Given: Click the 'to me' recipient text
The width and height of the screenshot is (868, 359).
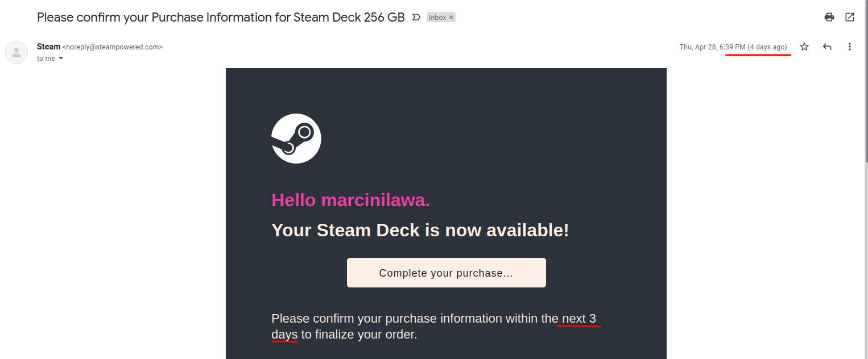Looking at the screenshot, I should point(46,59).
